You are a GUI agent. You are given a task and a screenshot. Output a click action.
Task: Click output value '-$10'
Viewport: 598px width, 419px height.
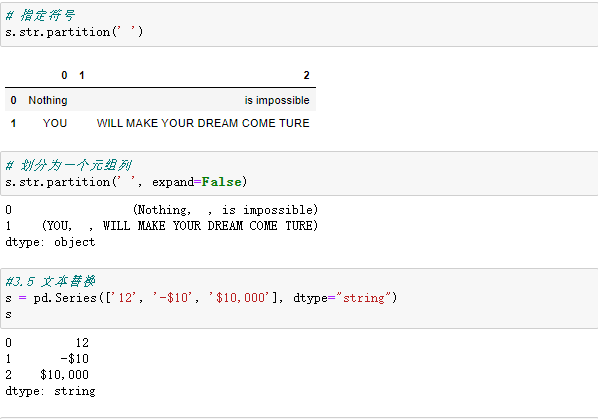coord(75,359)
